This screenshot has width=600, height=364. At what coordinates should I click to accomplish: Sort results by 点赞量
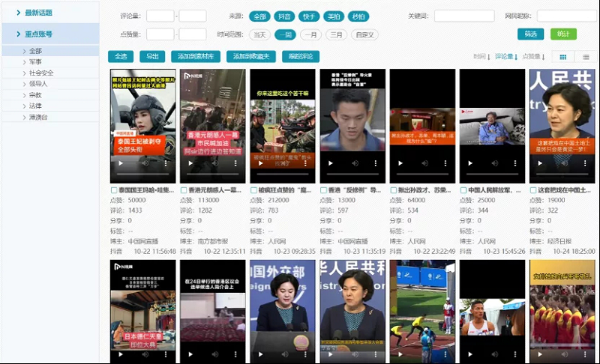(532, 57)
